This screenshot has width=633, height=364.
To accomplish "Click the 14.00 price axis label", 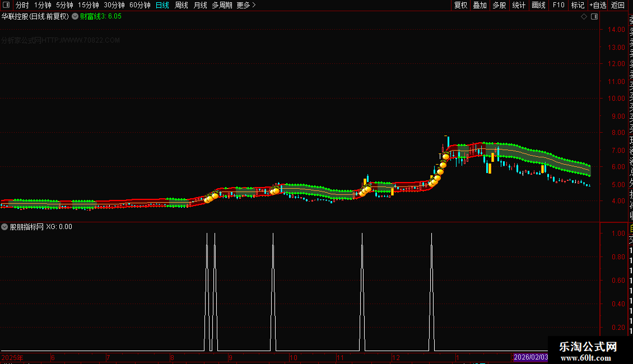I will tap(616, 30).
